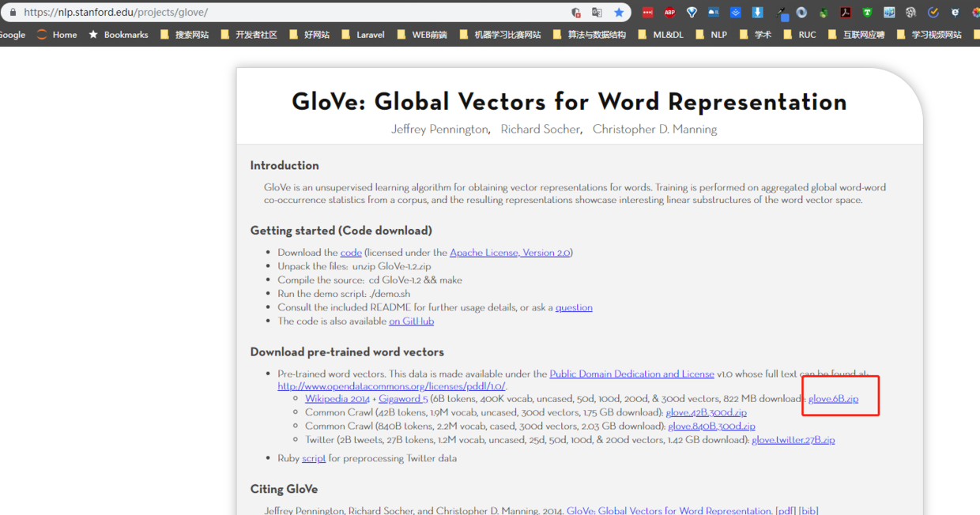Open the 开发者社区 bookmark folder
The image size is (980, 515).
click(249, 35)
